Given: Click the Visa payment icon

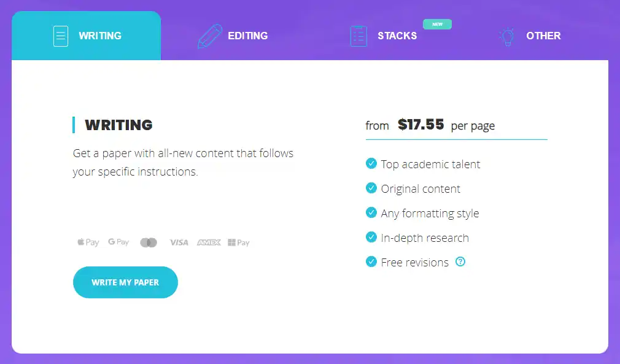Looking at the screenshot, I should tap(179, 242).
